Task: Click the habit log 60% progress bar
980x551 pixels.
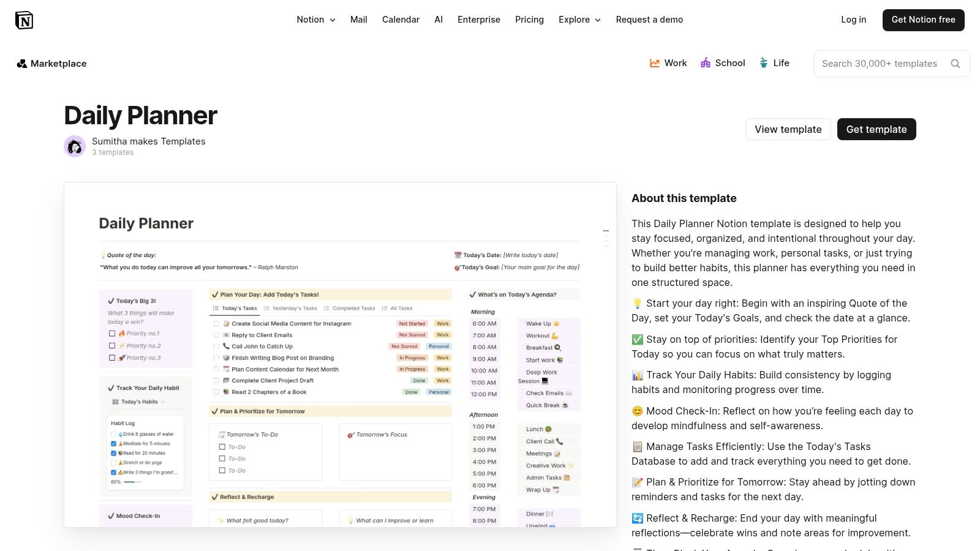Action: 132,482
